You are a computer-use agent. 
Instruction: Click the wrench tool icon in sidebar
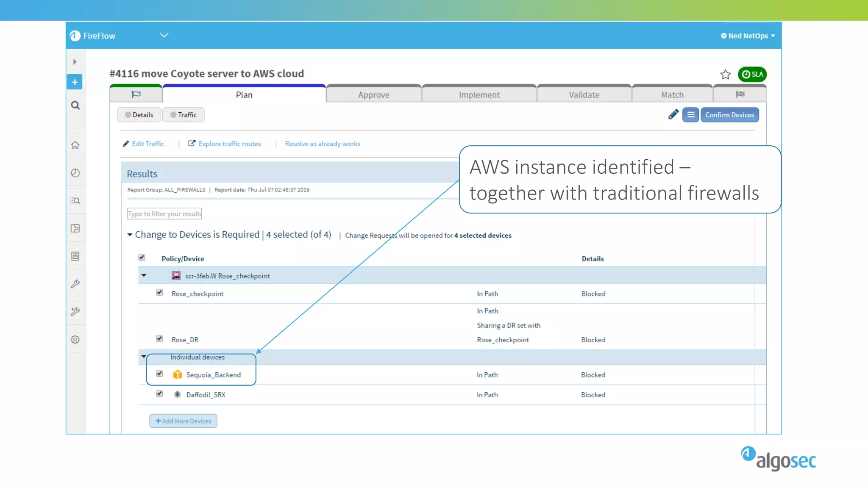[75, 284]
